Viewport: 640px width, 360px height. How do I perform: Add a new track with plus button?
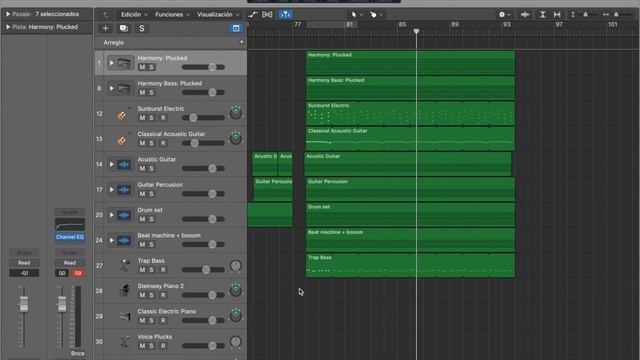point(105,28)
